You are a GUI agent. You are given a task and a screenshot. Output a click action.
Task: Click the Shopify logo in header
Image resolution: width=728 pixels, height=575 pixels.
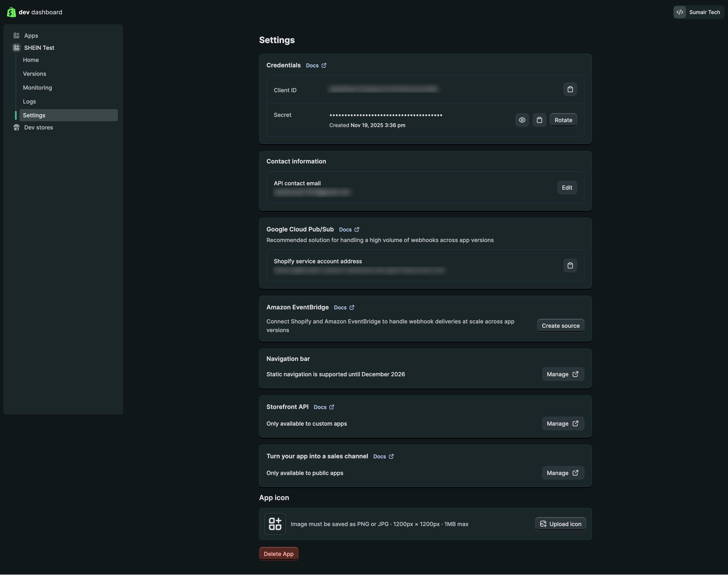[11, 12]
